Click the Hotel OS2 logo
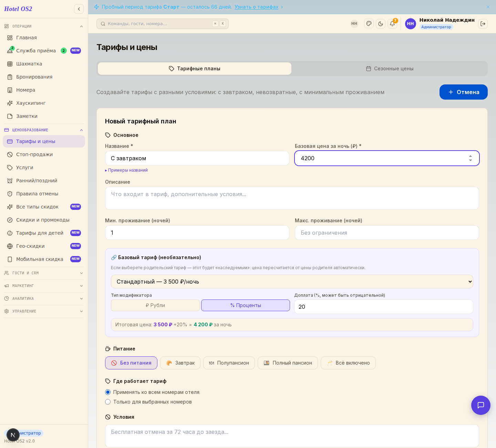Image resolution: width=496 pixels, height=448 pixels. 18,9
